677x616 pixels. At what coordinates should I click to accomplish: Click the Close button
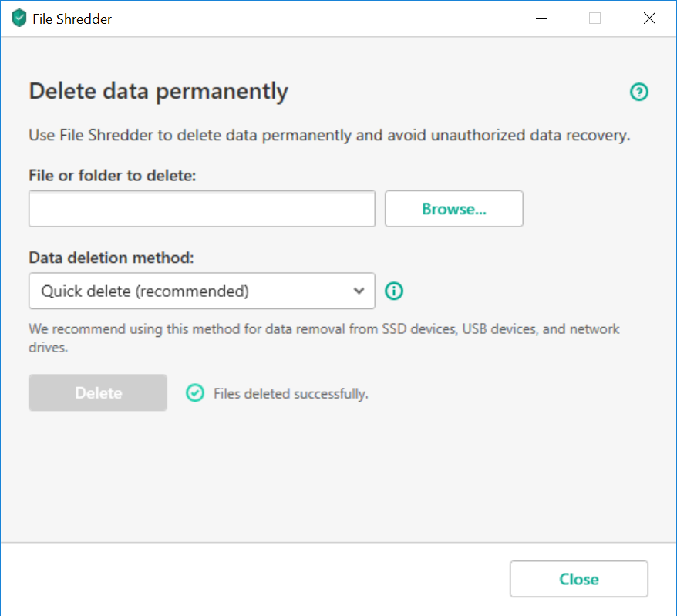click(x=578, y=579)
